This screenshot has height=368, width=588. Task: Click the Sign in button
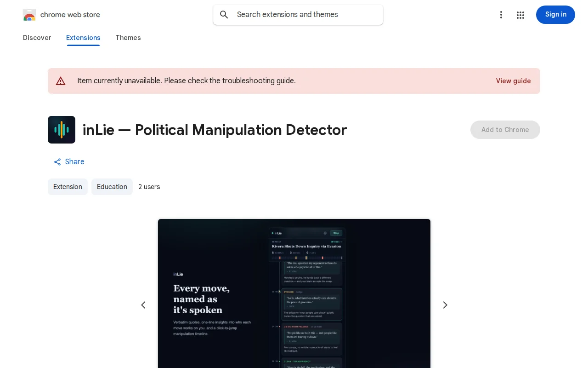(x=555, y=15)
